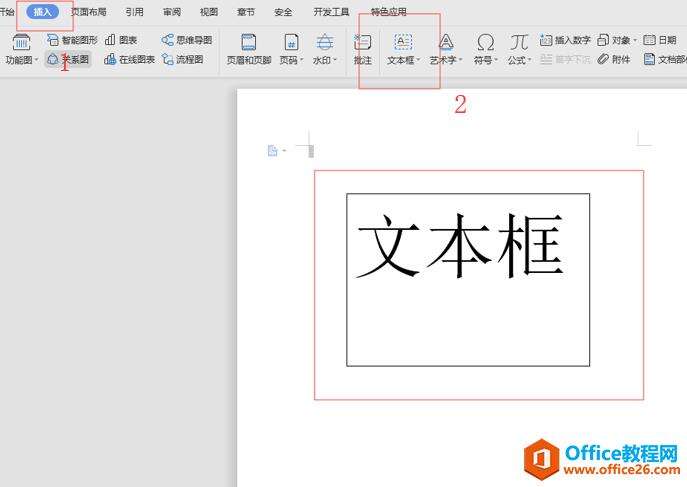The image size is (687, 487).
Task: Insert a 流程图 flowchart
Action: pyautogui.click(x=168, y=60)
